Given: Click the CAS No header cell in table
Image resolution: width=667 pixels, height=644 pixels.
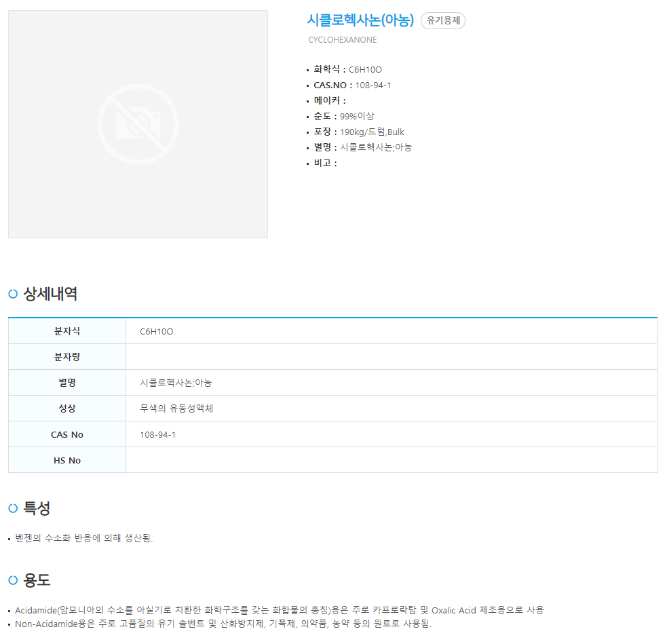Looking at the screenshot, I should click(x=67, y=434).
